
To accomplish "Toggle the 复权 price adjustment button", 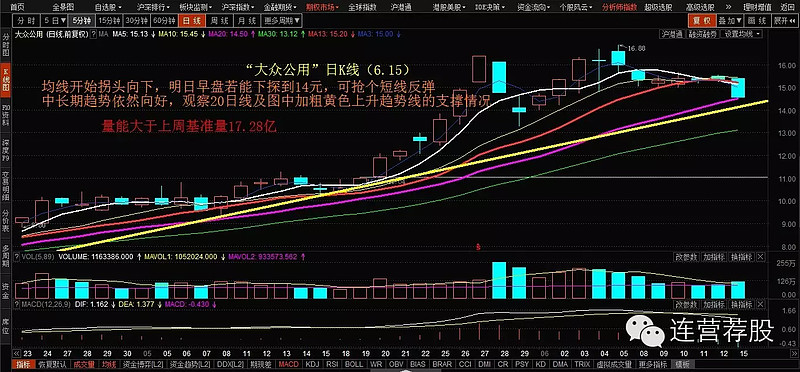I will (702, 20).
